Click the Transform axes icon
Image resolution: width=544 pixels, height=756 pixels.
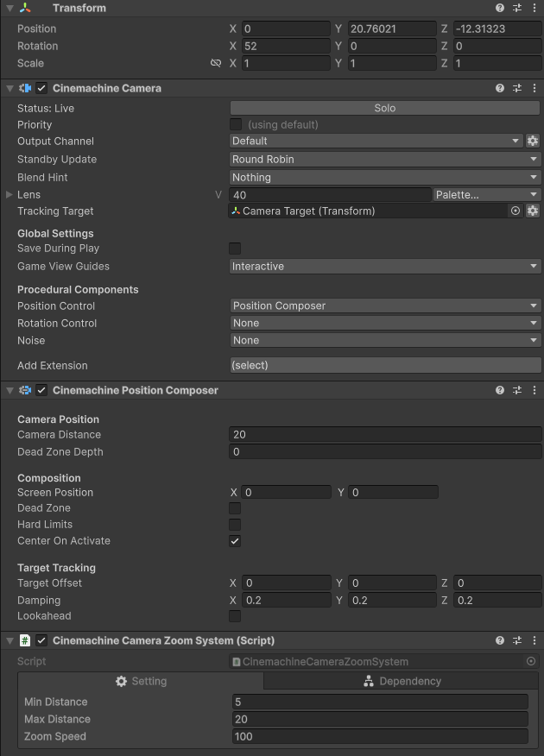point(25,8)
